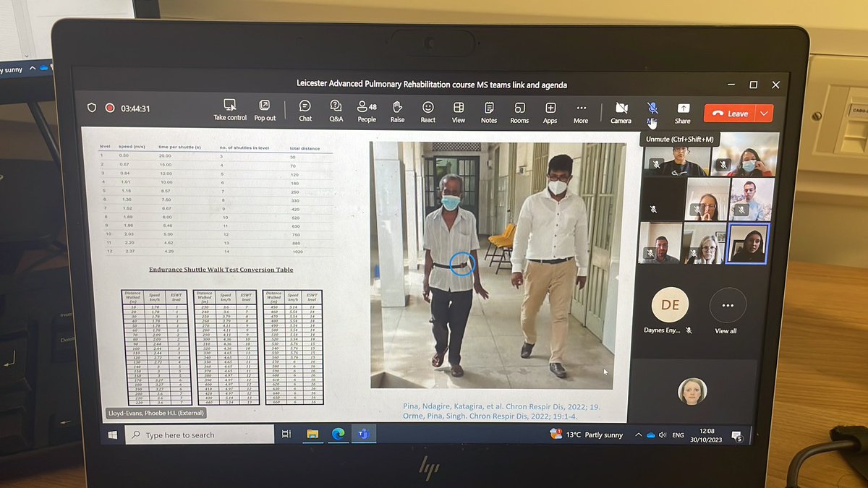Share your screen with Share button
Viewport: 868px width, 488px height.
pos(683,113)
